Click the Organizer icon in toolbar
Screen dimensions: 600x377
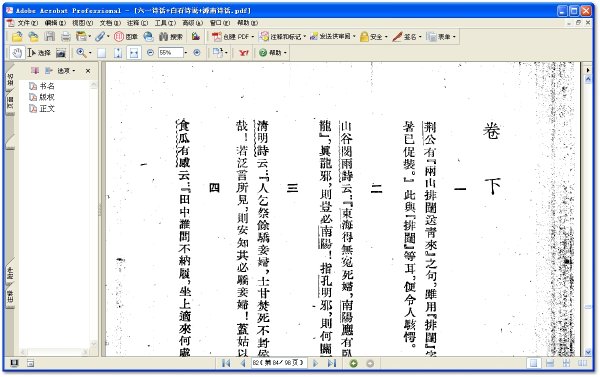tap(81, 37)
